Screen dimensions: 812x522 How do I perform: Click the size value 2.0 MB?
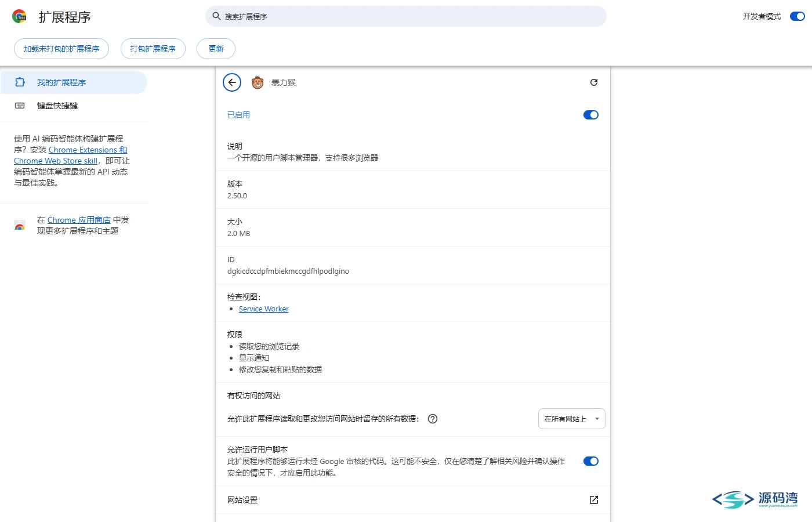pos(239,234)
